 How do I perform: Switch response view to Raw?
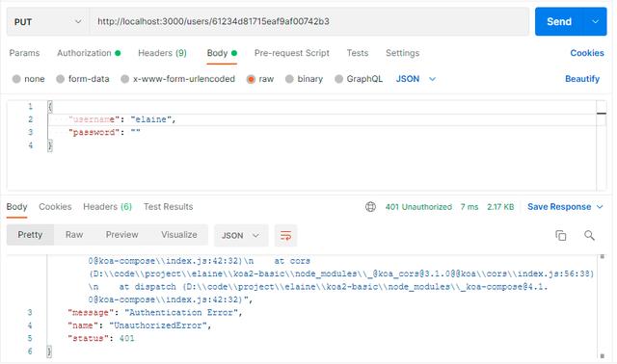point(74,235)
